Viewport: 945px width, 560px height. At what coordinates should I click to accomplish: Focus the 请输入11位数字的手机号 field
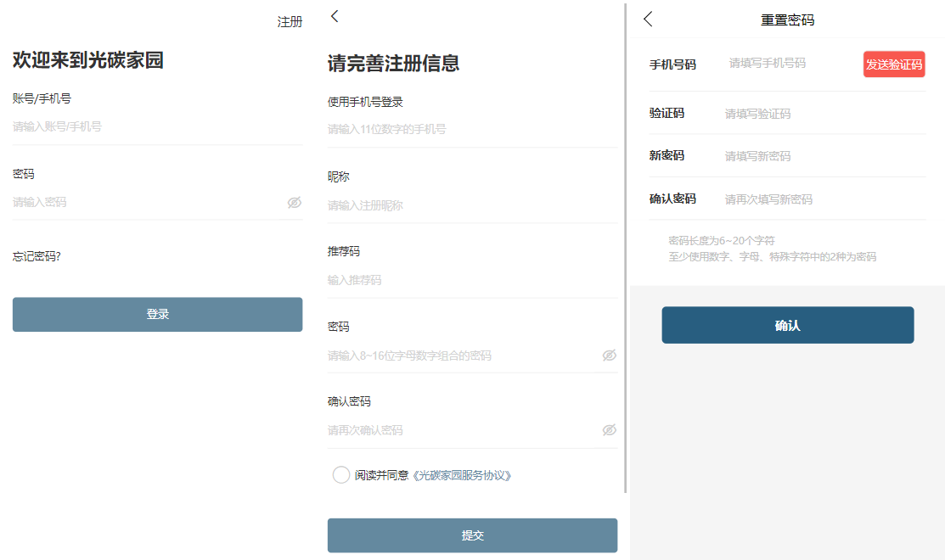pos(472,130)
